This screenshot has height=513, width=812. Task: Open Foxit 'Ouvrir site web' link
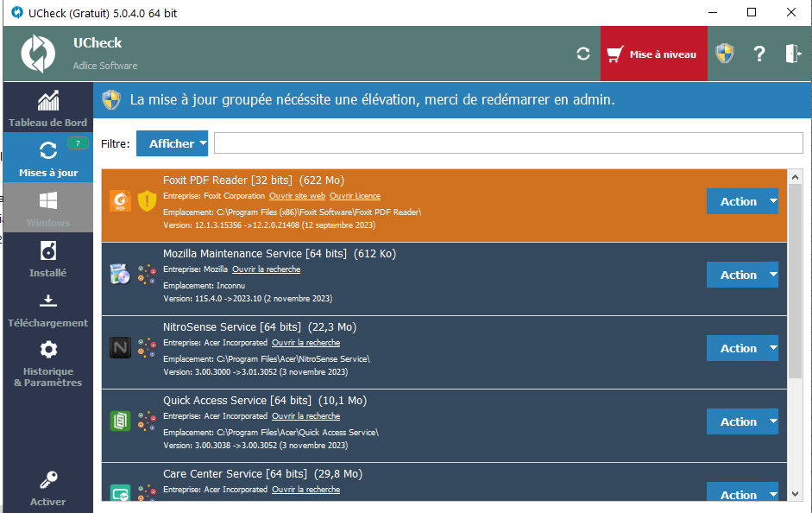pos(297,196)
